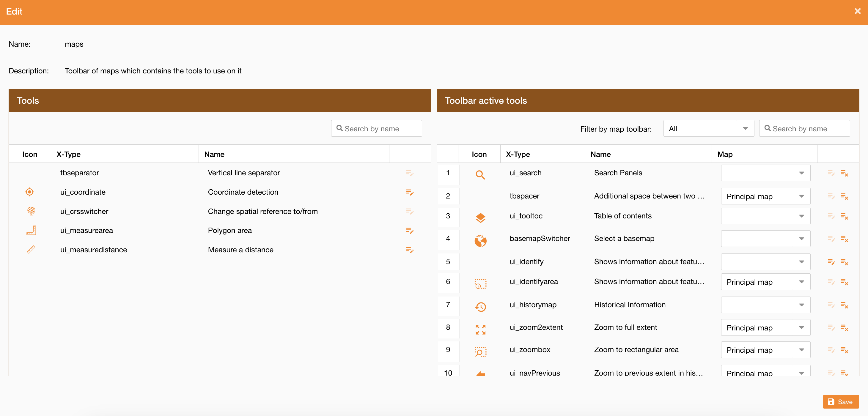868x416 pixels.
Task: Click 'Select a basemap' name cell
Action: 624,239
